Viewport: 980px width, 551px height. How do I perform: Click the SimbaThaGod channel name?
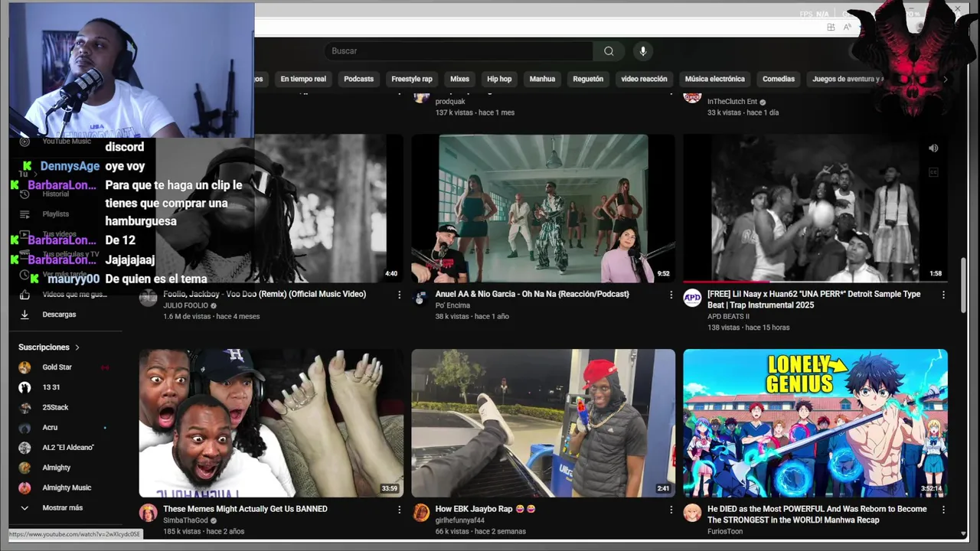pyautogui.click(x=185, y=520)
